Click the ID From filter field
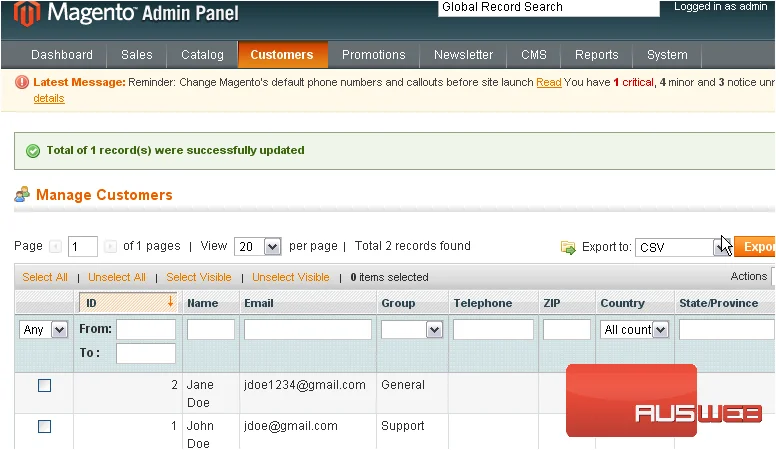Viewport: 776px width, 450px height. click(x=146, y=329)
